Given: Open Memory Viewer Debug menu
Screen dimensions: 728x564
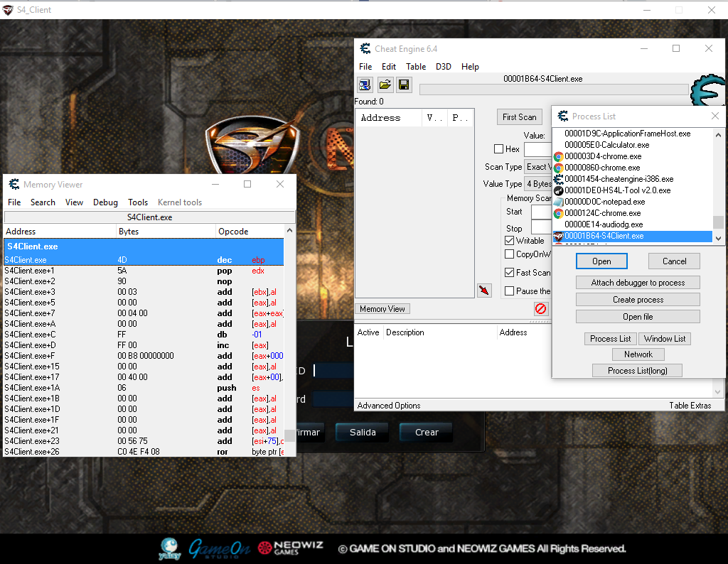Looking at the screenshot, I should pyautogui.click(x=105, y=202).
